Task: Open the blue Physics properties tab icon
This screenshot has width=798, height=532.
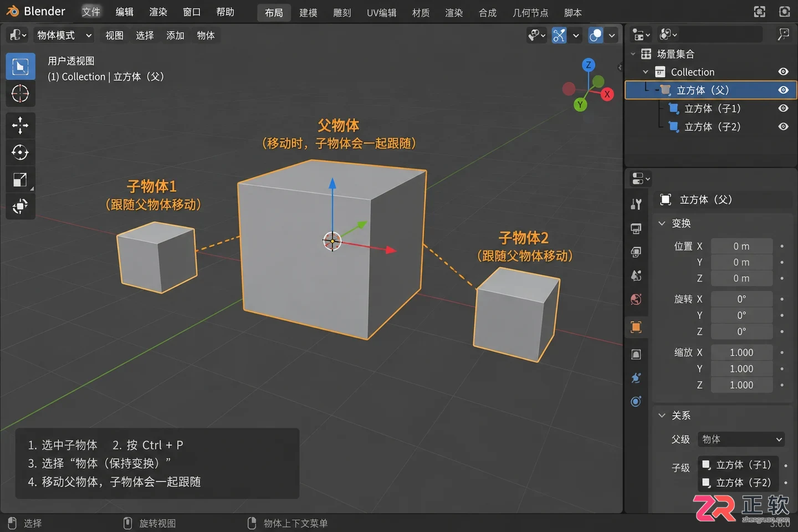Action: pyautogui.click(x=636, y=378)
